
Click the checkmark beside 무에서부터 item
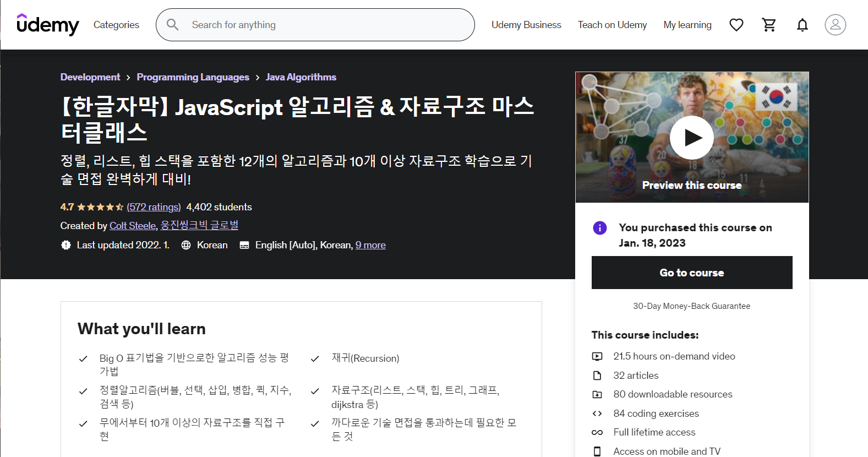(83, 424)
